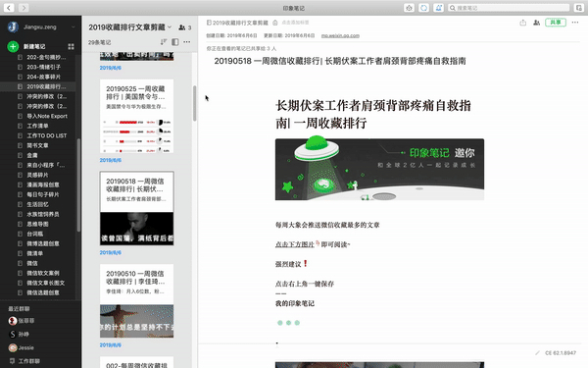588x368 pixels.
Task: Click into the search notes field
Action: [x=509, y=8]
